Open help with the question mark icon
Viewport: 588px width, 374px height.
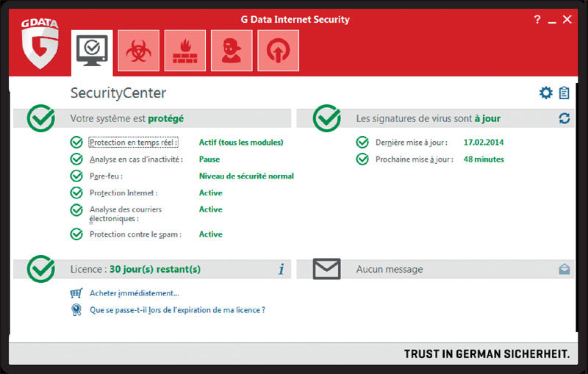point(537,20)
